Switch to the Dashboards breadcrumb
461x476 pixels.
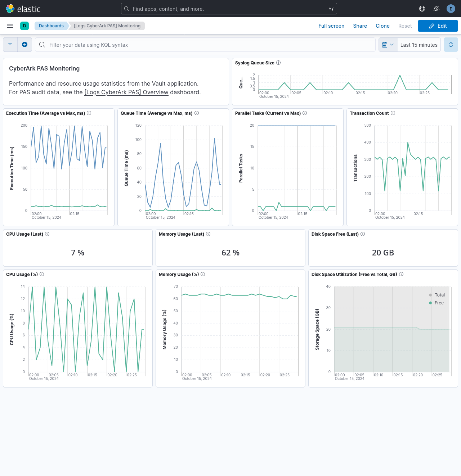pos(51,26)
